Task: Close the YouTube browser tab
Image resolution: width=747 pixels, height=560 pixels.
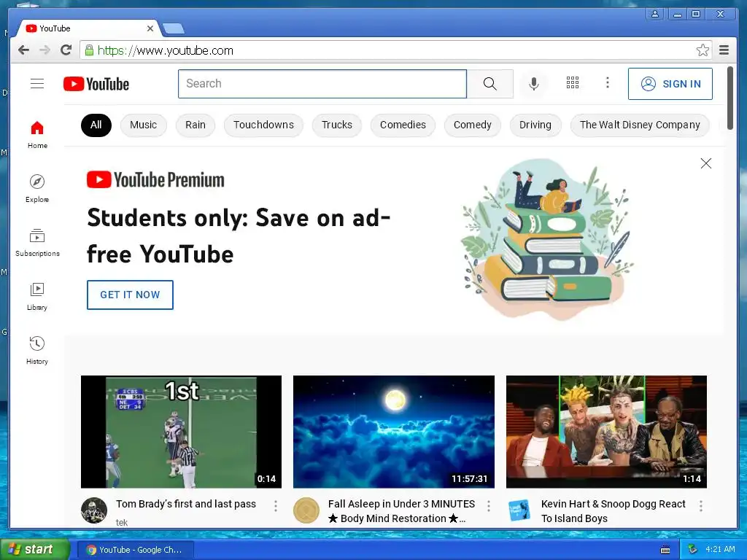Action: pos(150,28)
